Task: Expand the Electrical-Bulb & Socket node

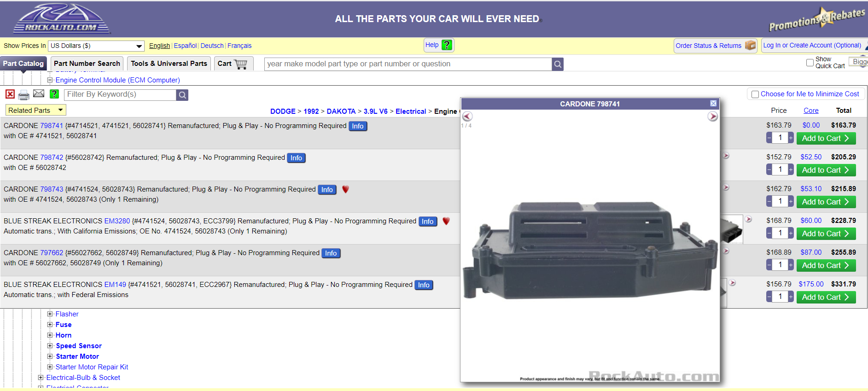Action: (41, 378)
